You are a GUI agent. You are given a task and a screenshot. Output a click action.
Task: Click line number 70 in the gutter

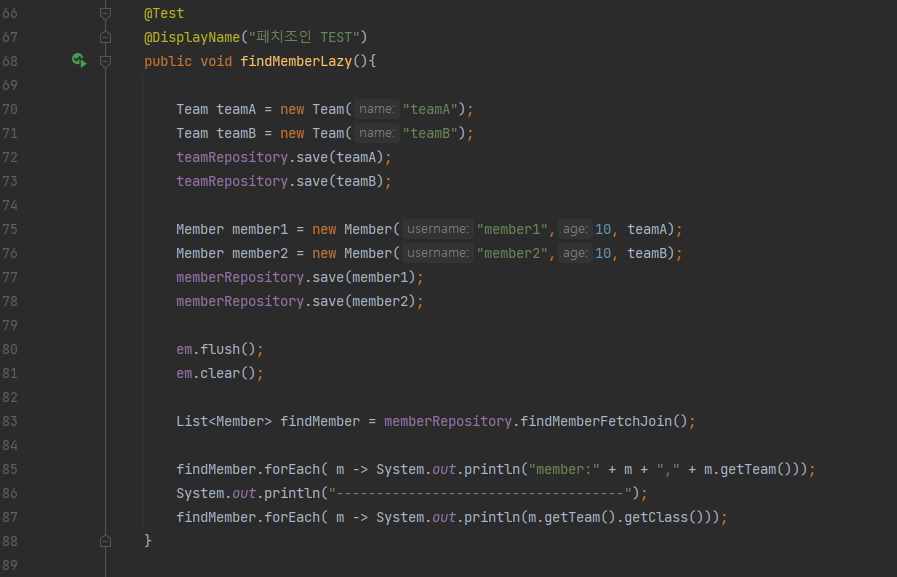[10, 109]
